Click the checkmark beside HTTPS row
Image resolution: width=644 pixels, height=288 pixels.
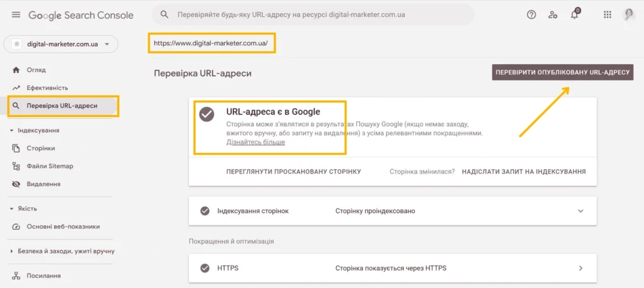205,269
